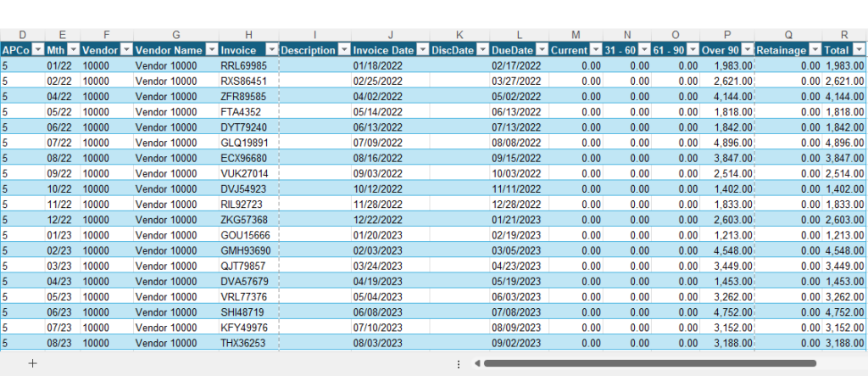Screen dimensions: 868x376
Task: Select invoice cell DYT79240
Action: tap(248, 127)
